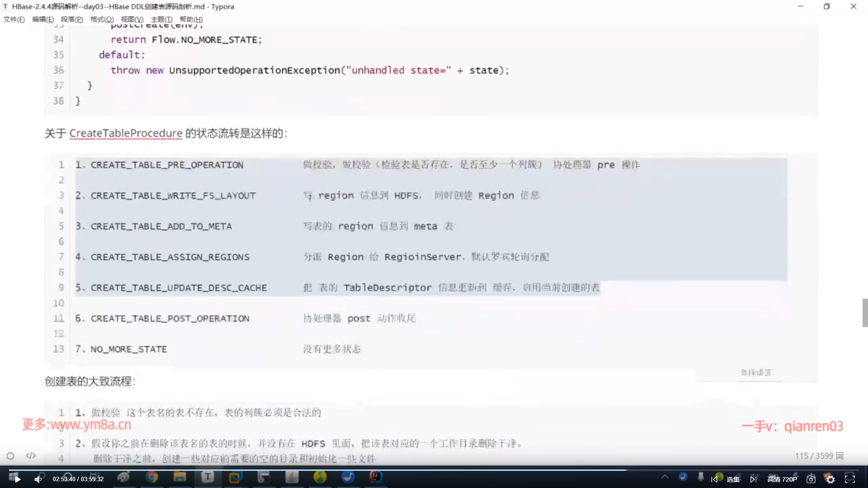
Task: Click the word count 115 / 3599 词
Action: tap(819, 455)
